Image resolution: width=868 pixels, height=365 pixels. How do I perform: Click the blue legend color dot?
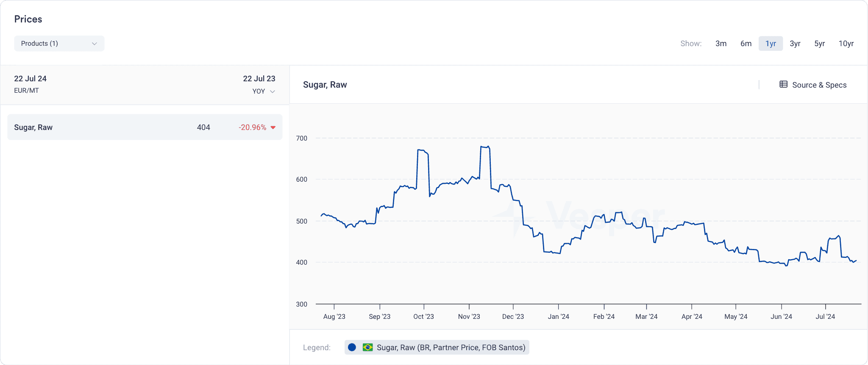pos(352,347)
